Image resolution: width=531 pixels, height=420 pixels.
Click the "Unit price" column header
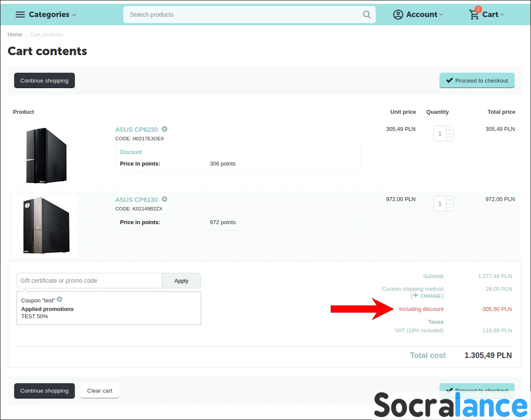tap(403, 112)
